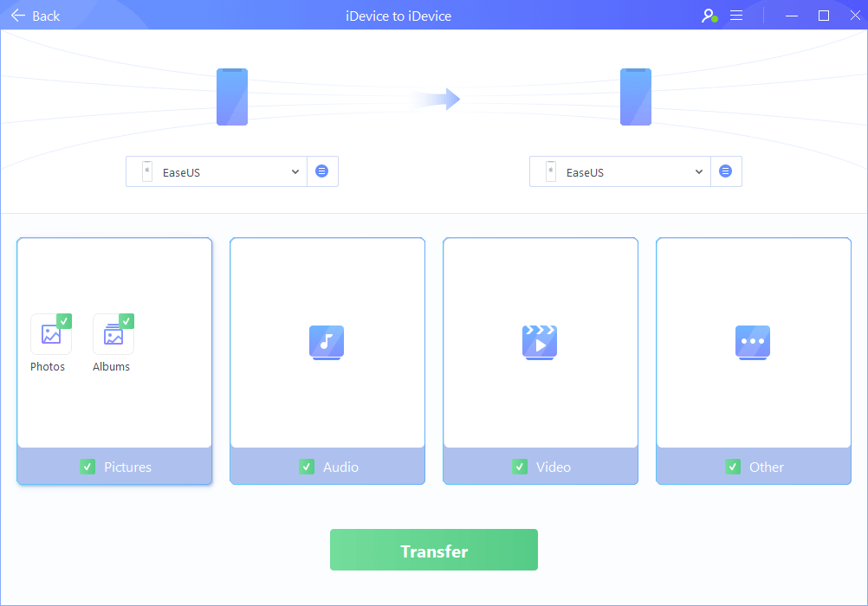Switch transfer direction with the arrow

pos(436,99)
